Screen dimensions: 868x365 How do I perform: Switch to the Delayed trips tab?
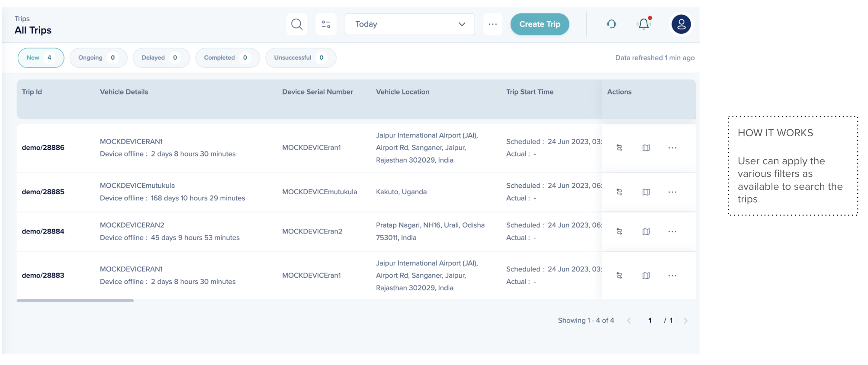pos(161,58)
